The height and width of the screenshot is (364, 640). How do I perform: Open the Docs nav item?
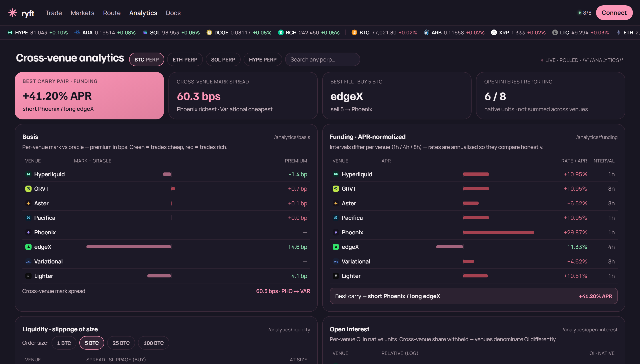tap(173, 13)
